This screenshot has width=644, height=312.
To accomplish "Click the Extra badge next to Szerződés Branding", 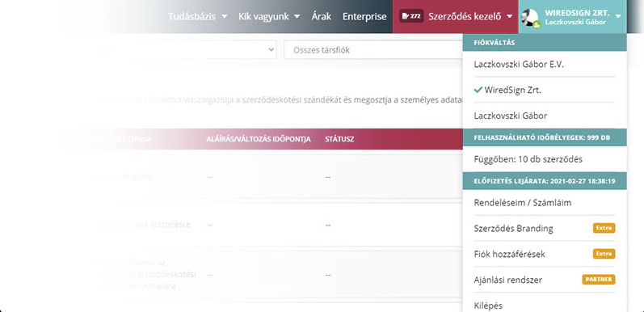I will click(x=604, y=228).
